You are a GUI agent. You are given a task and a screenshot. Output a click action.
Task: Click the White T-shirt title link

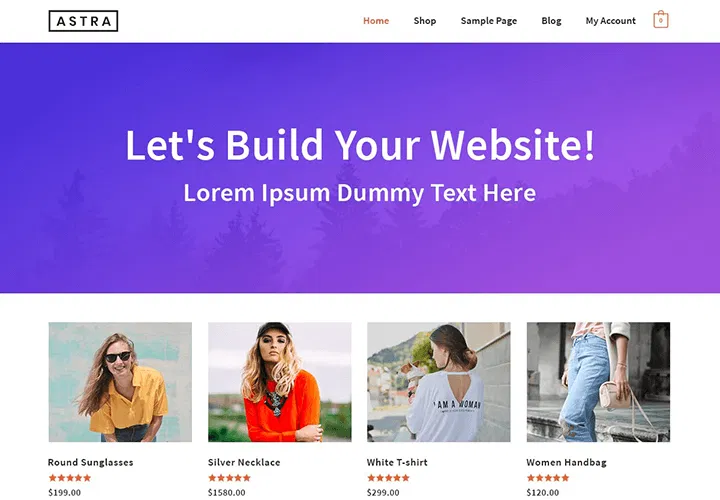pyautogui.click(x=397, y=462)
